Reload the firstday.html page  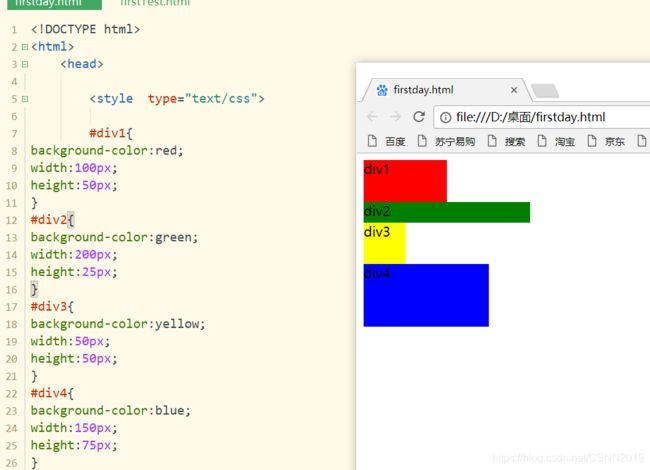pyautogui.click(x=419, y=117)
